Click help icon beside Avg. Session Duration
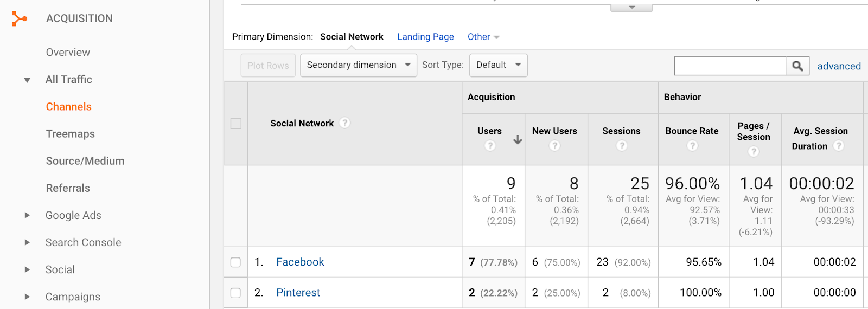This screenshot has height=309, width=868. point(839,146)
